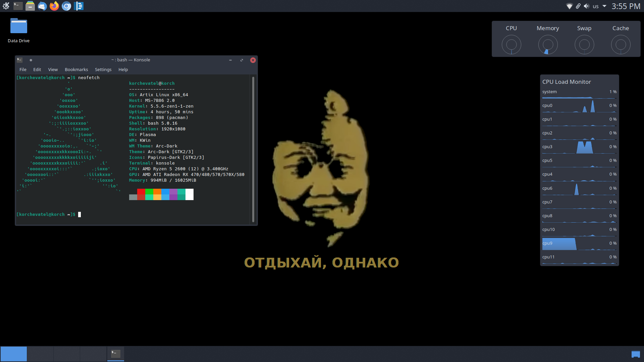
Task: Launch Chromium browser
Action: [66, 6]
